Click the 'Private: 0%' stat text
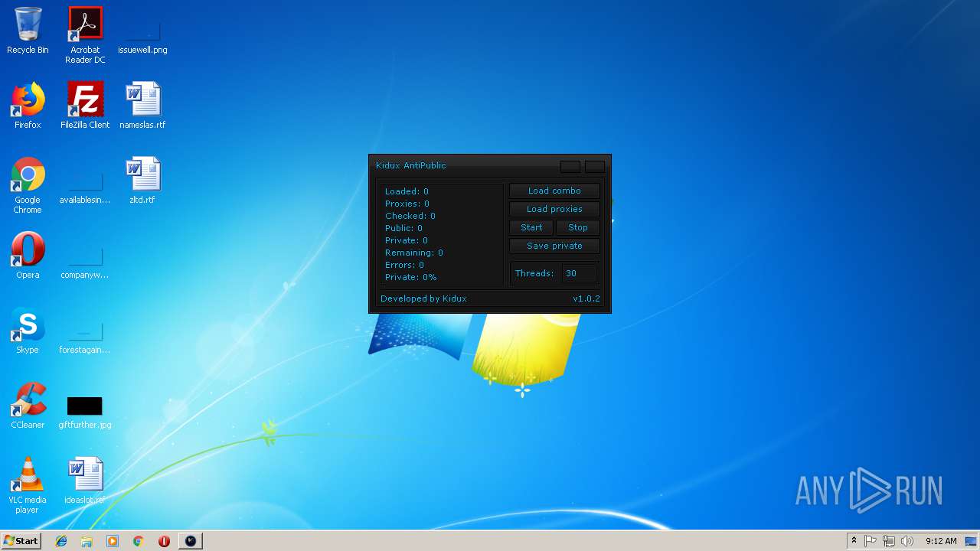The image size is (980, 551). [411, 277]
